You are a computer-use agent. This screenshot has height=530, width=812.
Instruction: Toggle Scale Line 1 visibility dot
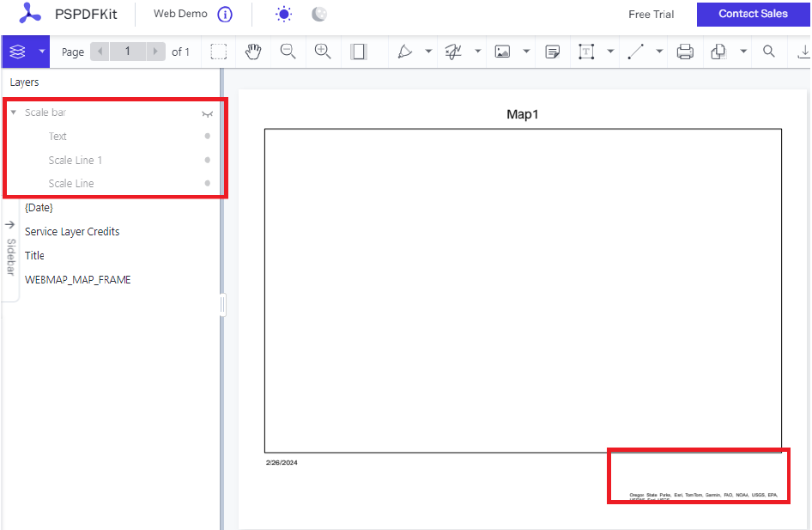coord(207,160)
